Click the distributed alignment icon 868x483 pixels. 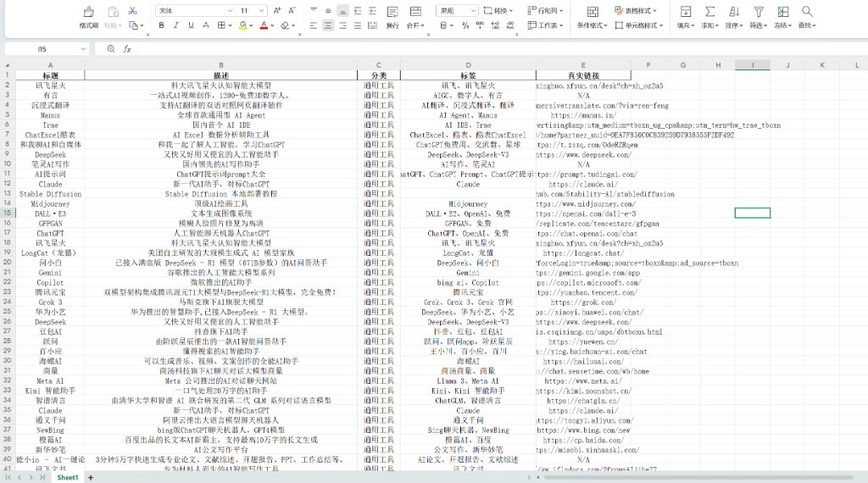373,25
